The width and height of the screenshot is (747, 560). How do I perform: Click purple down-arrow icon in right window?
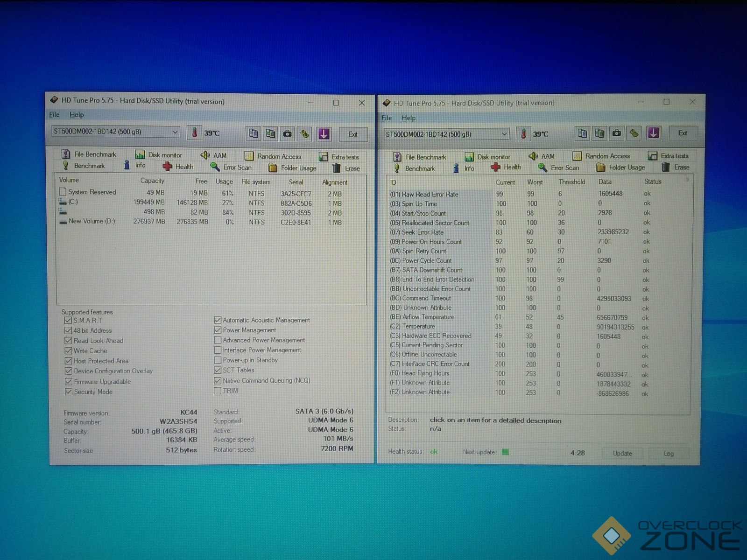[x=653, y=133]
